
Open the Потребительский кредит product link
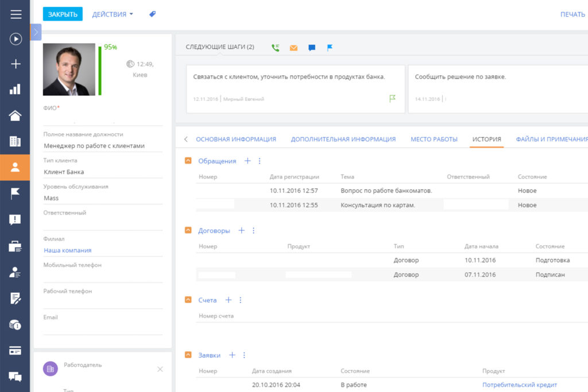click(519, 385)
